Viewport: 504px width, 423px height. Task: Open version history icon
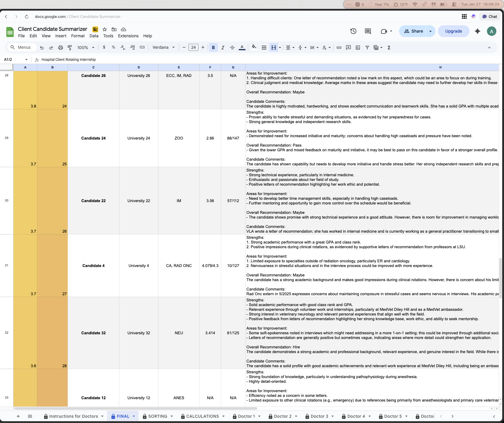point(353,31)
